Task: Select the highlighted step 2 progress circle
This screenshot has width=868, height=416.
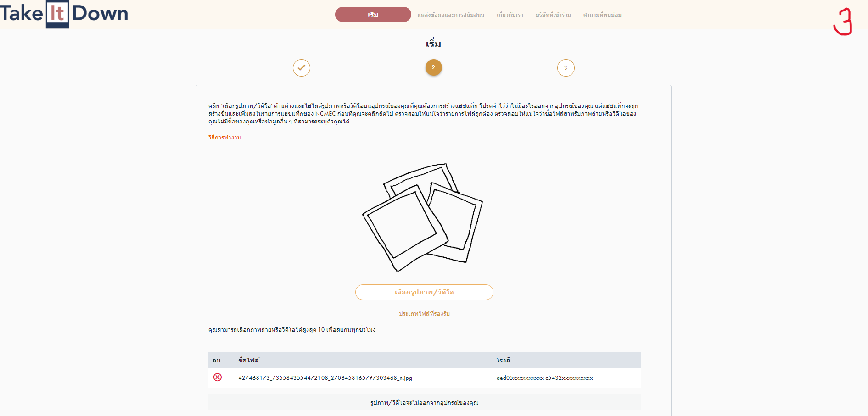Action: click(x=433, y=68)
